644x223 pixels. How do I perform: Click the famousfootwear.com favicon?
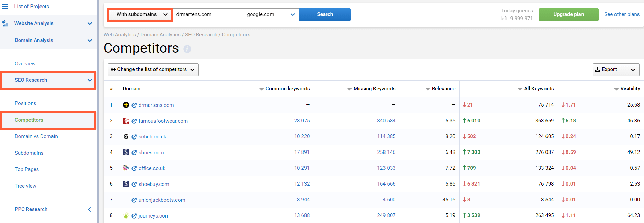[x=126, y=121]
